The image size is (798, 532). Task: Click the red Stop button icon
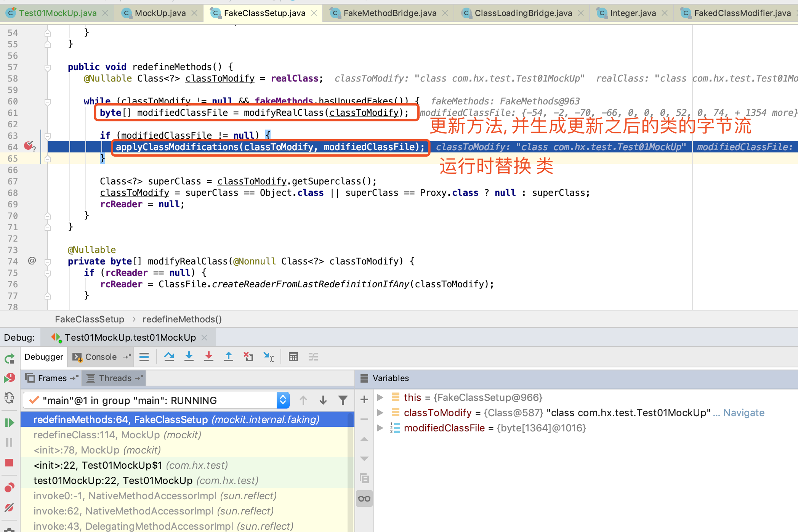click(9, 463)
